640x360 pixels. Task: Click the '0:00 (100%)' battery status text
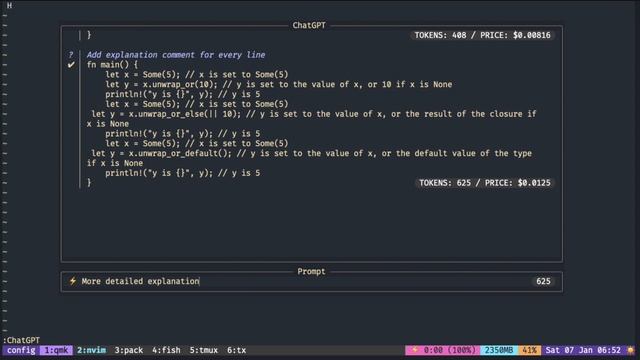[x=449, y=350]
